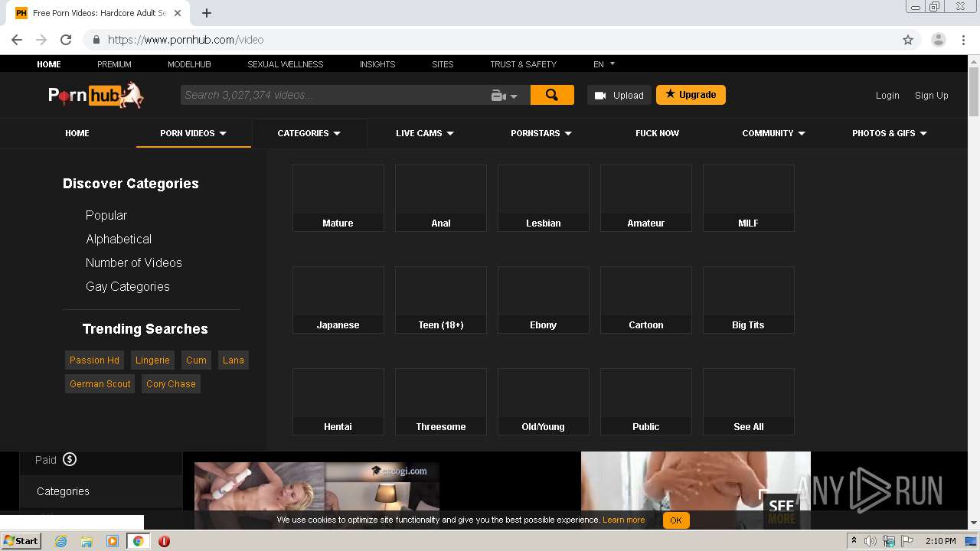
Task: Click the orange magnifier search button
Action: [x=552, y=95]
